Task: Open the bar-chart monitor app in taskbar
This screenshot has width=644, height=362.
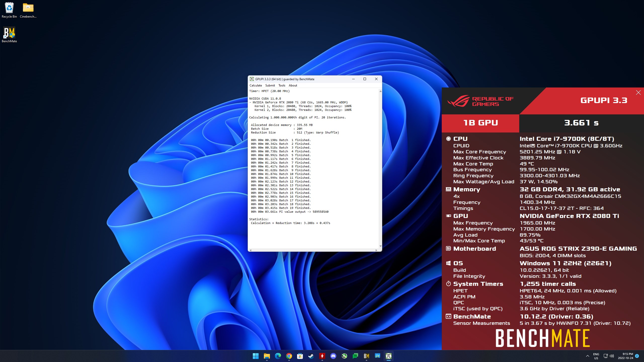Action: 377,356
